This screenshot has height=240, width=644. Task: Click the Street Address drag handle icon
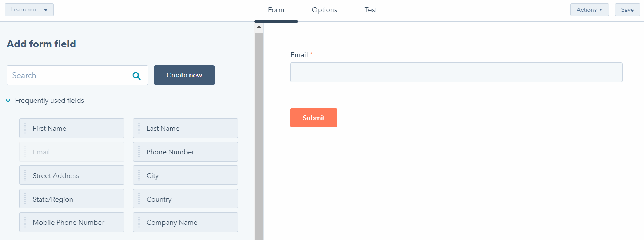pyautogui.click(x=25, y=175)
